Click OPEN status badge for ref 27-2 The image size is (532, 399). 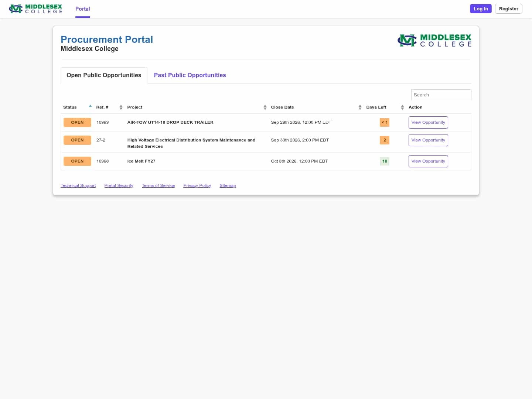77,140
